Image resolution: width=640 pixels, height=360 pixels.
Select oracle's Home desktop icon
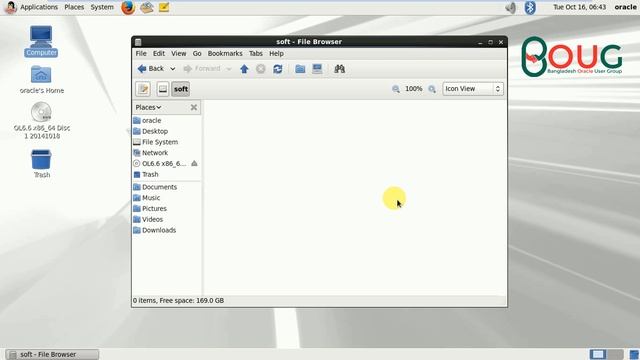(x=41, y=80)
